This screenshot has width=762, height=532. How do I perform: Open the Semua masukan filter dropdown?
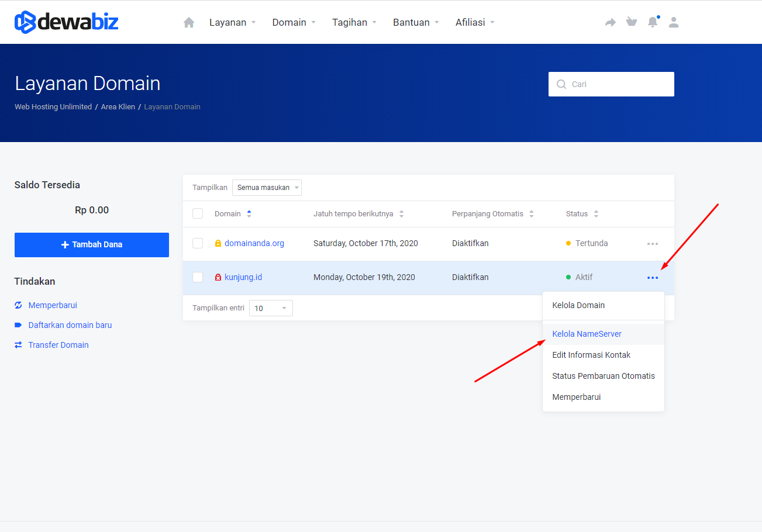click(267, 188)
